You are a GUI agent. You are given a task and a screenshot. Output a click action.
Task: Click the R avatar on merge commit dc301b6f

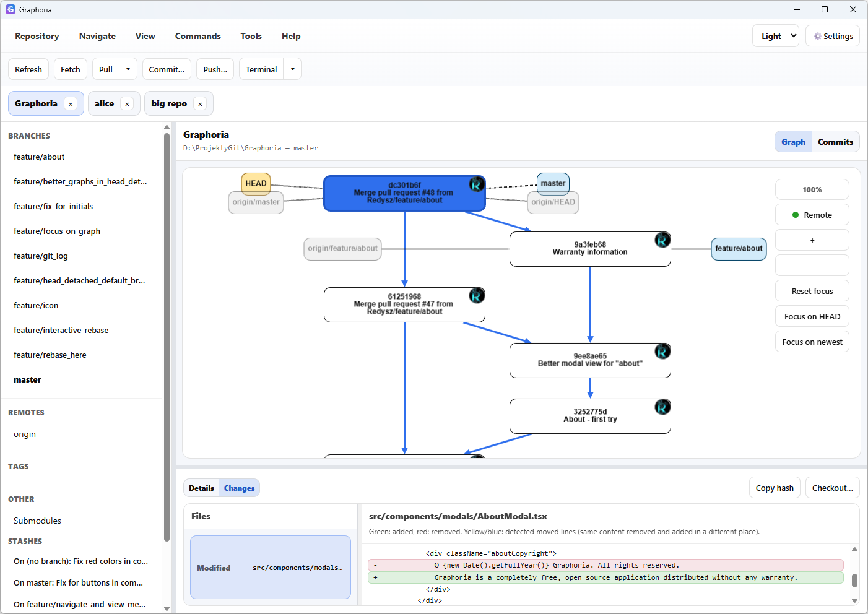(476, 184)
